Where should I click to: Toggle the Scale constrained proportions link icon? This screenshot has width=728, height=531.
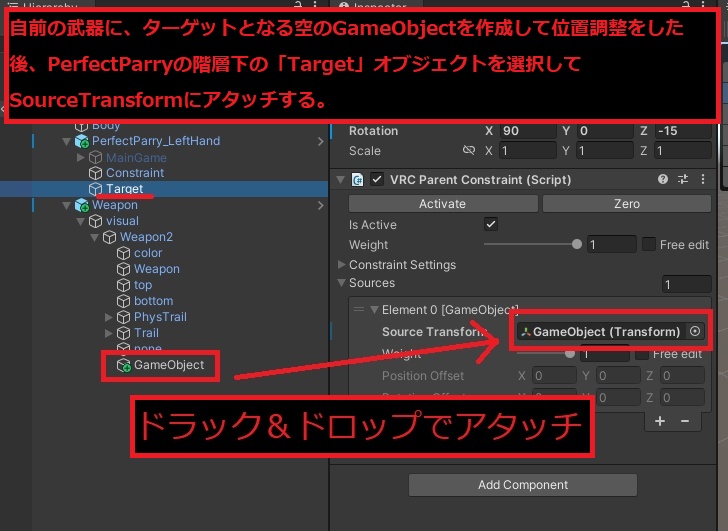tap(469, 150)
